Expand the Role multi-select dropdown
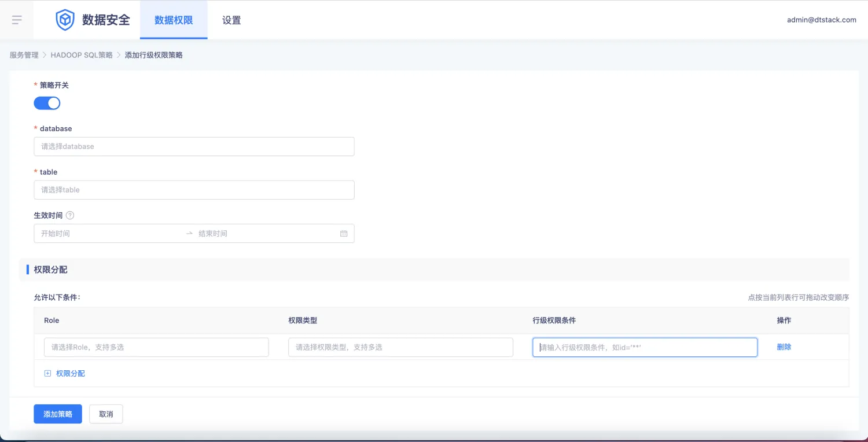The height and width of the screenshot is (442, 868). [x=156, y=347]
